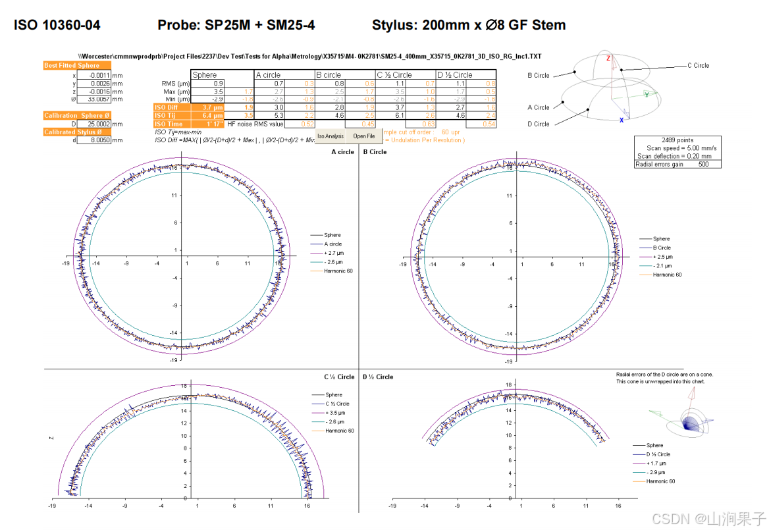Select the D value cell 25.0002
Image resolution: width=769 pixels, height=532 pixels.
[x=94, y=124]
